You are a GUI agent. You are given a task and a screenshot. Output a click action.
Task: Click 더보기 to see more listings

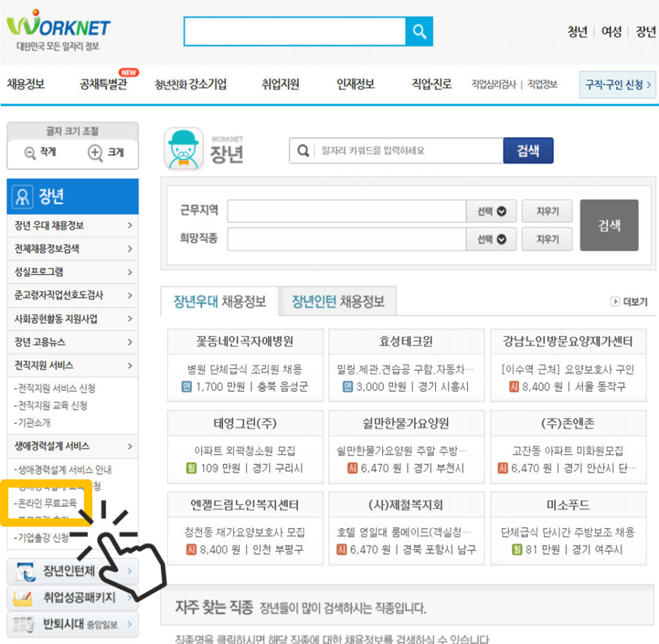coord(635,302)
